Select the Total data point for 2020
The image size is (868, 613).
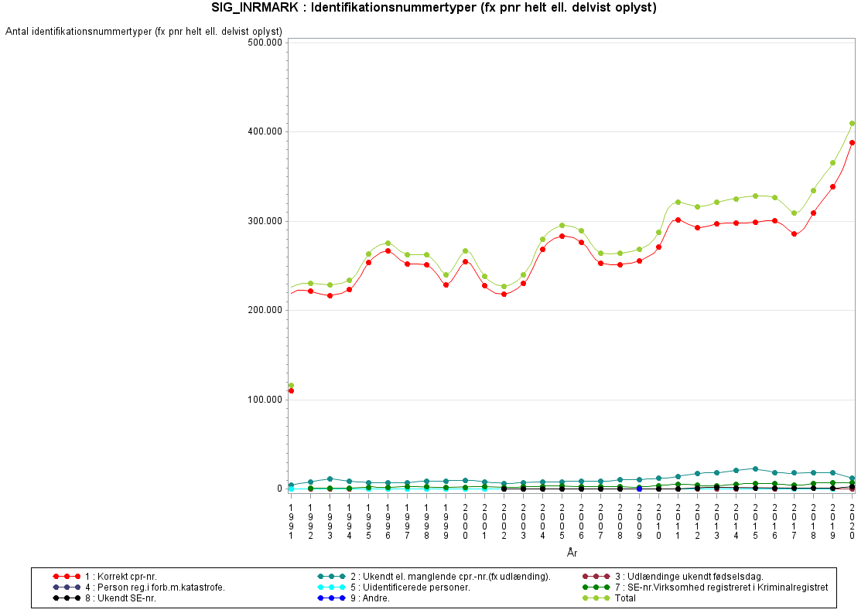[852, 124]
